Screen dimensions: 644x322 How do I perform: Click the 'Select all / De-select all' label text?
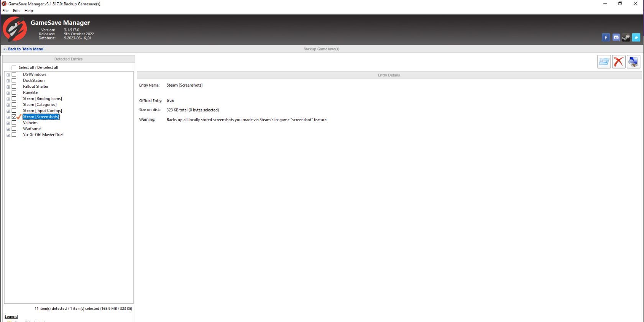tap(38, 67)
